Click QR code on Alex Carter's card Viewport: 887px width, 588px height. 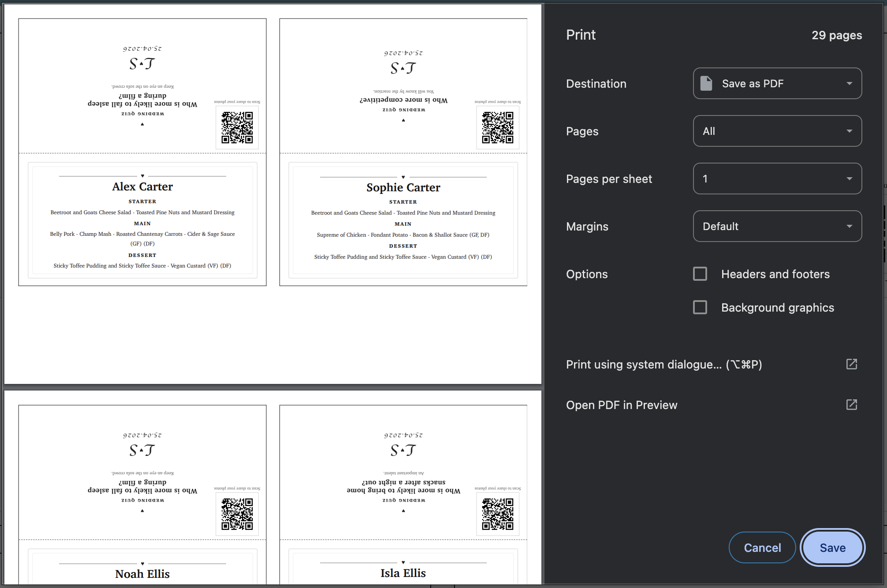(x=237, y=127)
